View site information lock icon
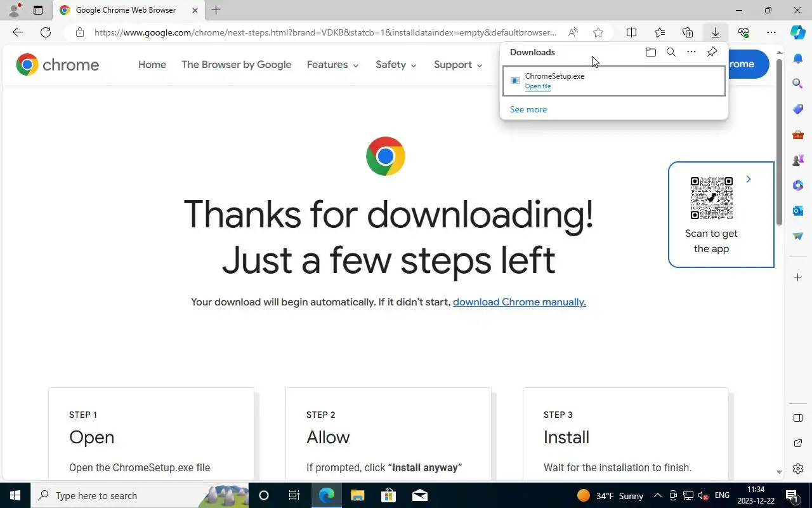The image size is (812, 508). [79, 32]
